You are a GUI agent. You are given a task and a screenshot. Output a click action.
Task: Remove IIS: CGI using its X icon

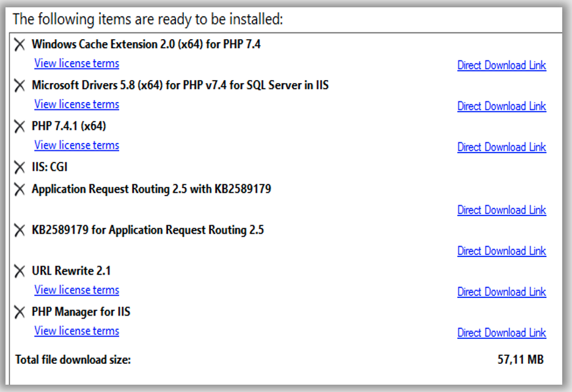(x=20, y=167)
